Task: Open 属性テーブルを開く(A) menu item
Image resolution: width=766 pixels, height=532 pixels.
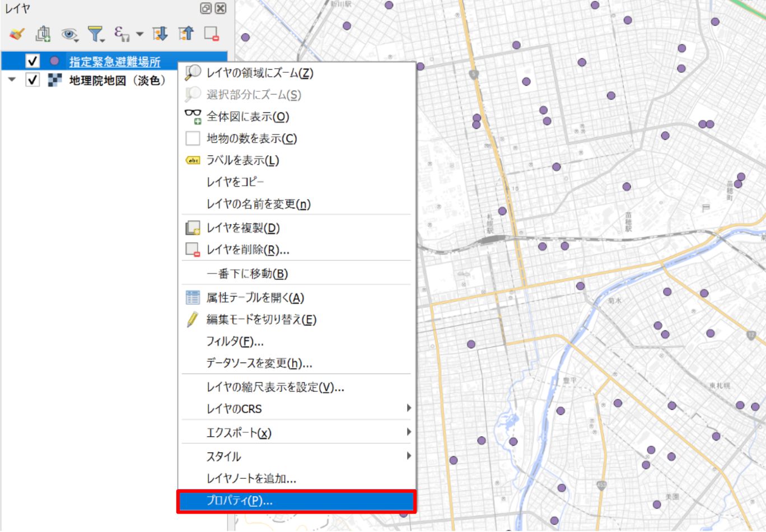Action: [x=297, y=298]
